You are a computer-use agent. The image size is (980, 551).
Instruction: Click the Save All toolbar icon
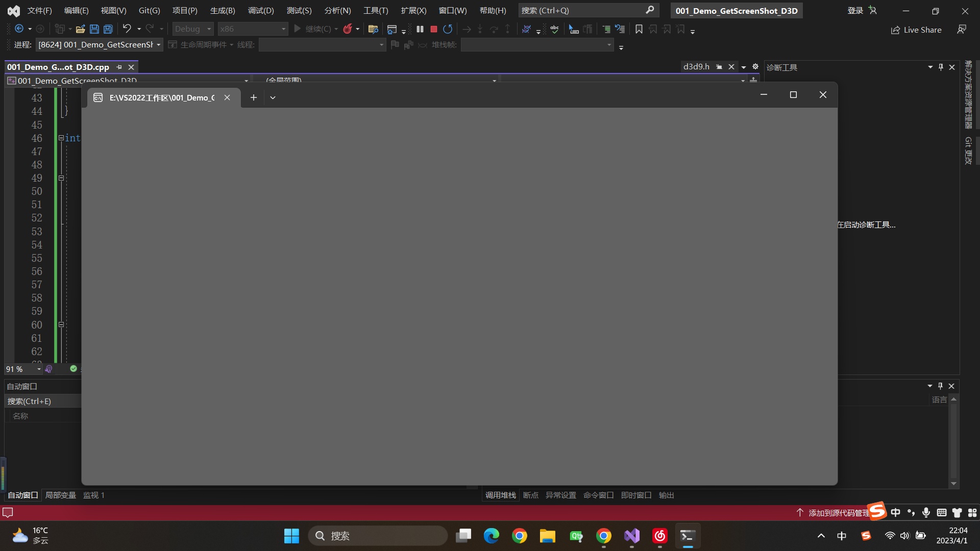click(x=108, y=29)
